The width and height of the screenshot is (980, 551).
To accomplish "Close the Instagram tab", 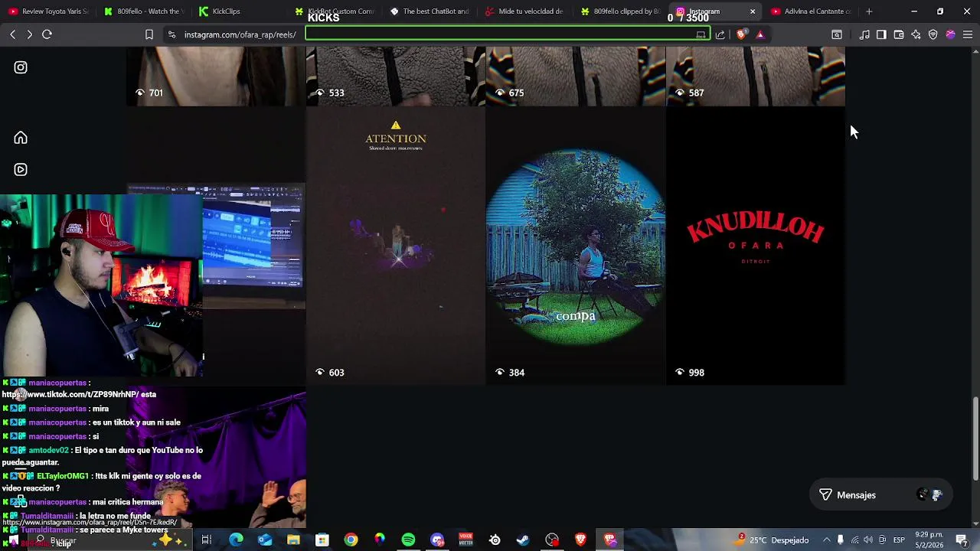I will click(x=753, y=11).
